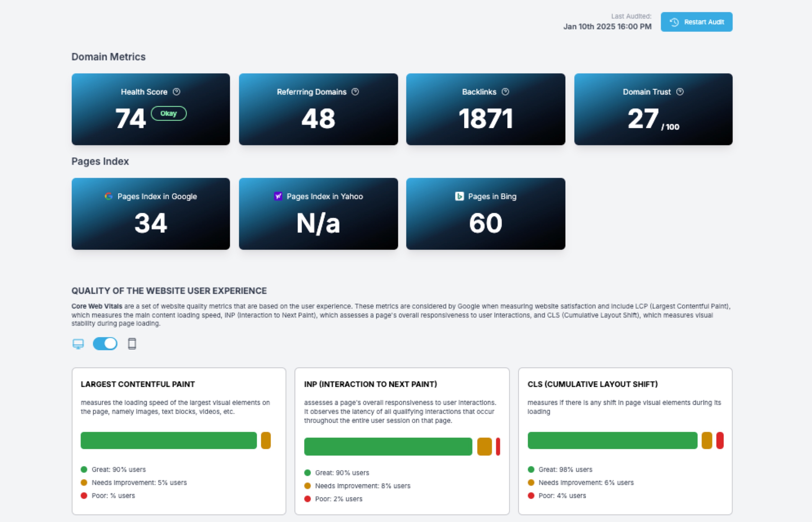Click 'Great: 98% users' legend entry
Screen dimensions: 812x522
(x=565, y=469)
